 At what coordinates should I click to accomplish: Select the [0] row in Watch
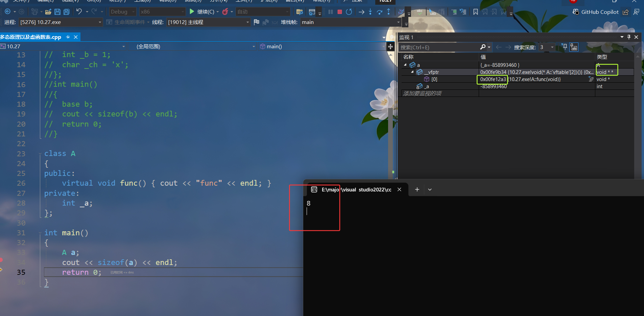(518, 79)
